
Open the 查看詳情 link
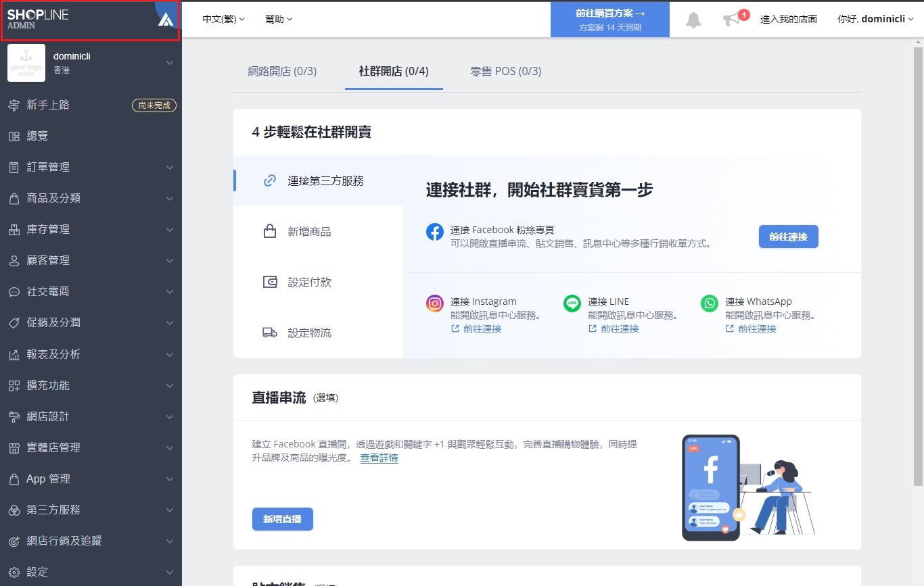coord(379,458)
